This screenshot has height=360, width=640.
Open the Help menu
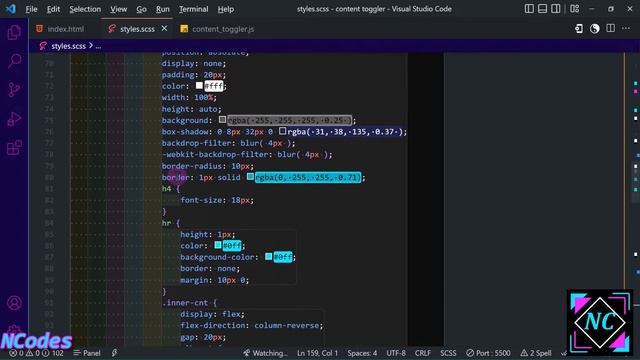click(226, 9)
